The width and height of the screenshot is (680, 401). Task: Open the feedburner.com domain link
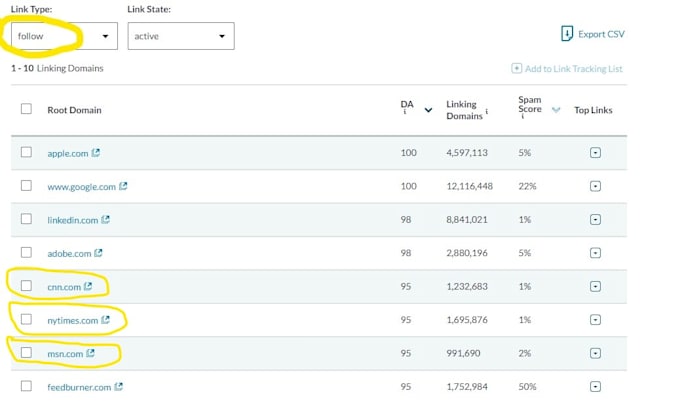pyautogui.click(x=79, y=387)
